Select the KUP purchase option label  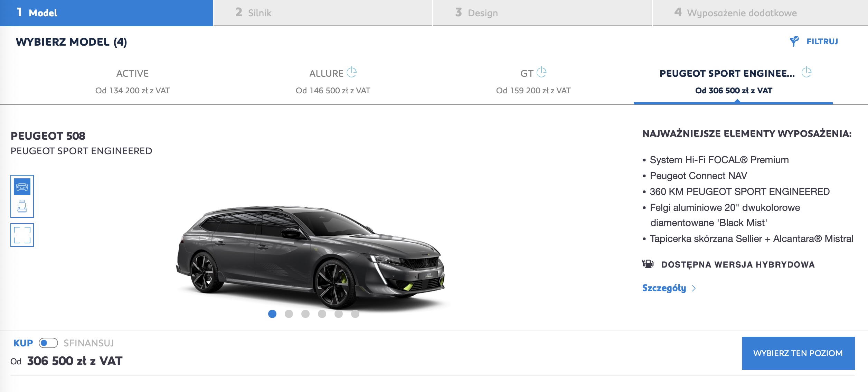(23, 343)
